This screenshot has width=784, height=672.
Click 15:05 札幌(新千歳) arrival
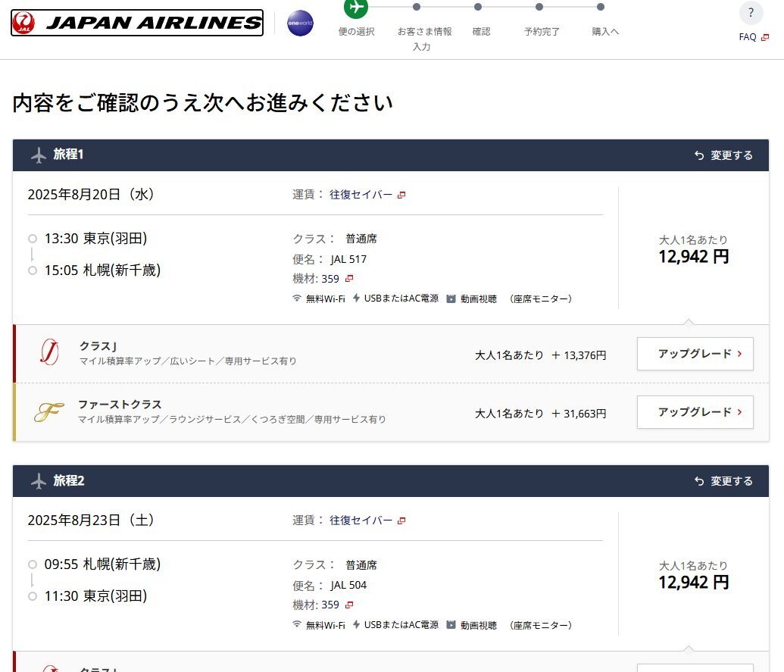click(102, 270)
